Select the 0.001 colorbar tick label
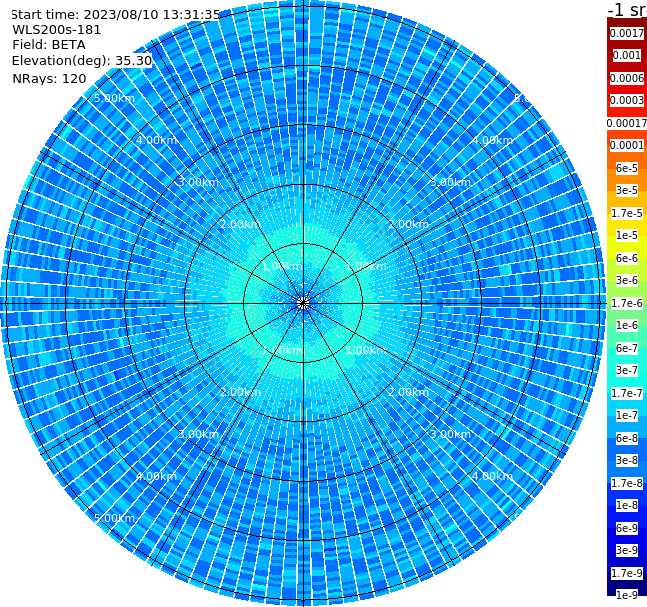Viewport: 647px width, 607px height. (x=627, y=55)
